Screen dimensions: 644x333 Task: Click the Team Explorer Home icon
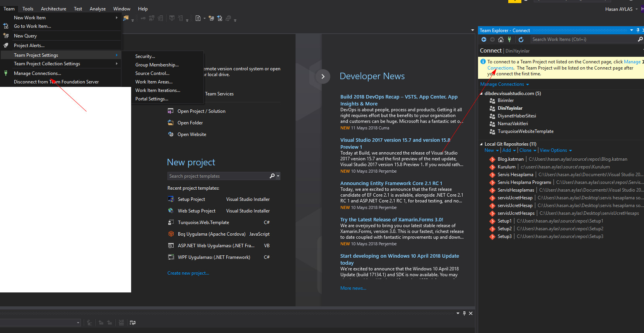click(x=501, y=39)
